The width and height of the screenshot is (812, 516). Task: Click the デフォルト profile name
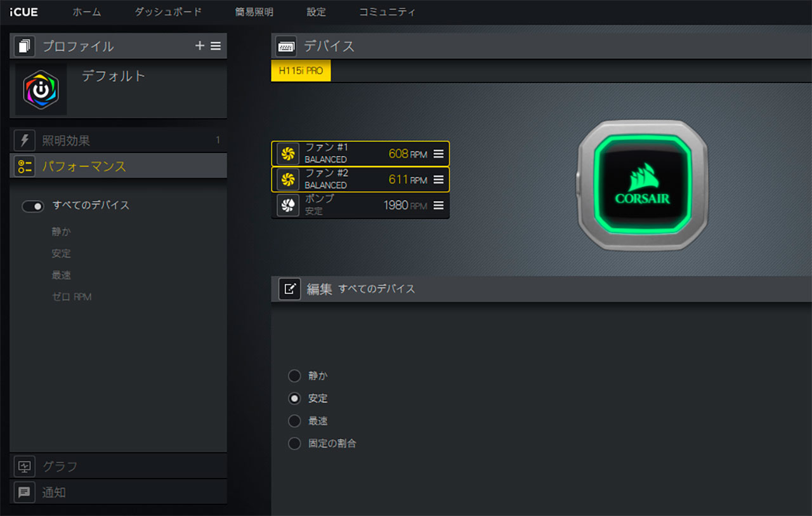(114, 76)
